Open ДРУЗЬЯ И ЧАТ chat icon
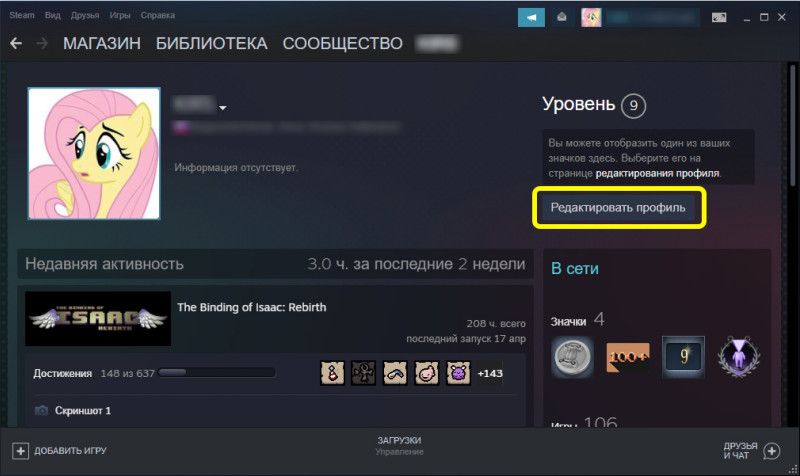 coord(771,451)
